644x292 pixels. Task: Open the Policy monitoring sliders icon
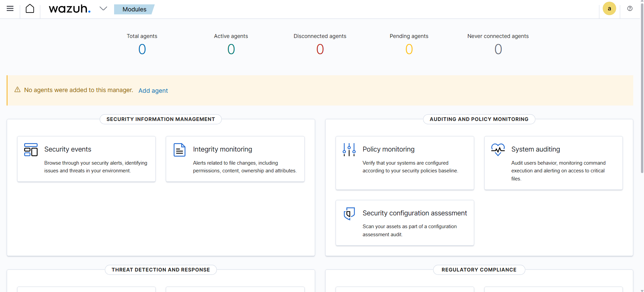point(349,150)
